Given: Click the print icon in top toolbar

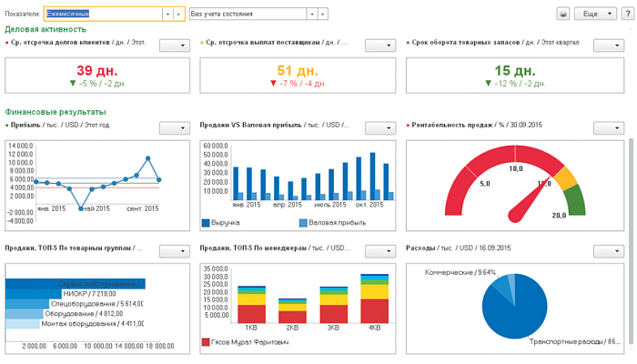Looking at the screenshot, I should (x=563, y=15).
